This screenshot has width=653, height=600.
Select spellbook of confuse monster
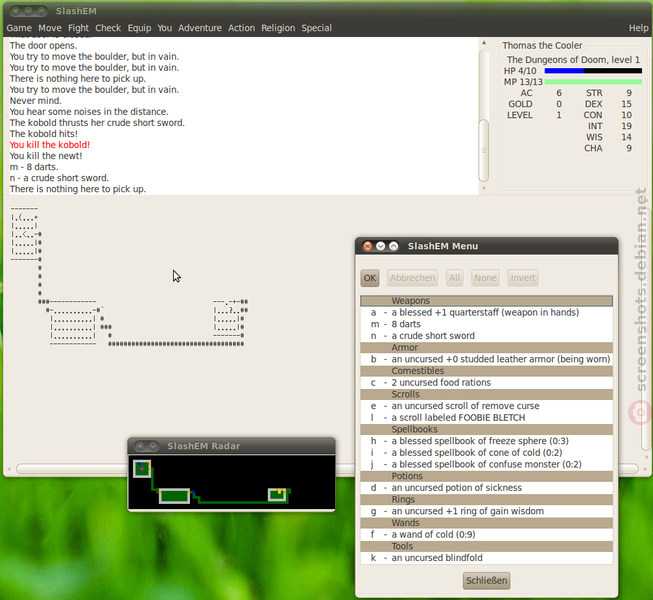486,464
